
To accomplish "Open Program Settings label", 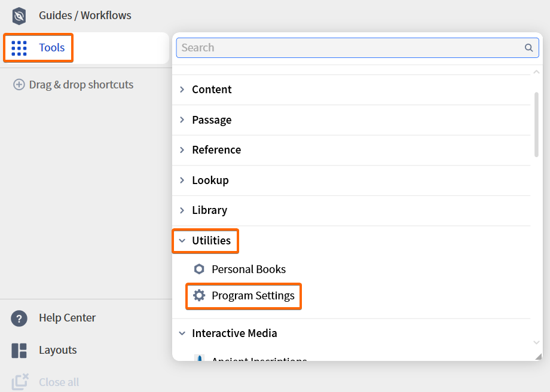I will tap(253, 296).
